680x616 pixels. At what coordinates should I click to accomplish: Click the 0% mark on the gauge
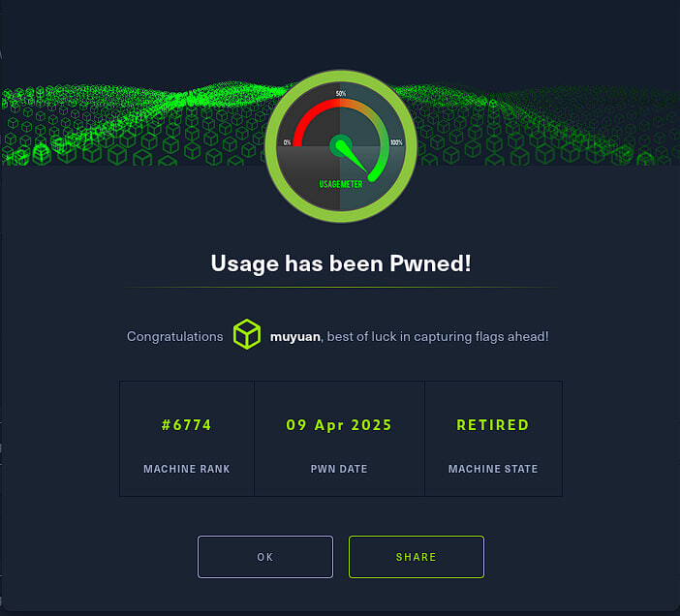pos(287,142)
